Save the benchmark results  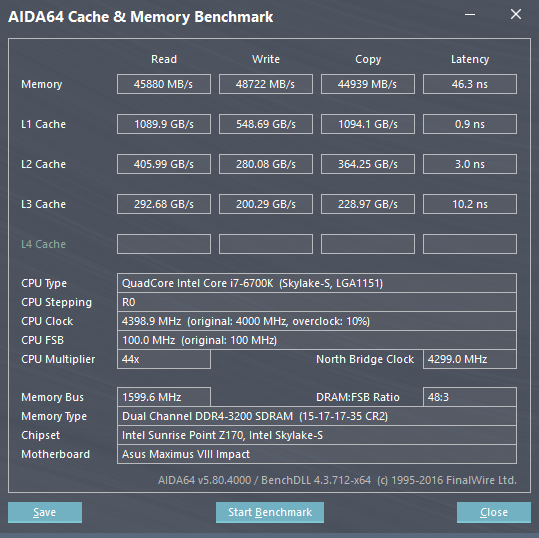45,512
